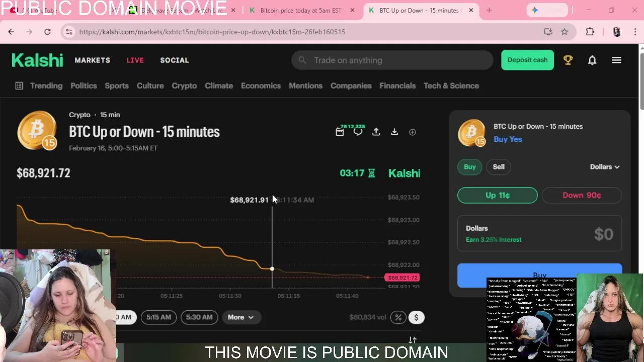The image size is (644, 362).
Task: Choose the Down 90¢ option
Action: pos(582,195)
